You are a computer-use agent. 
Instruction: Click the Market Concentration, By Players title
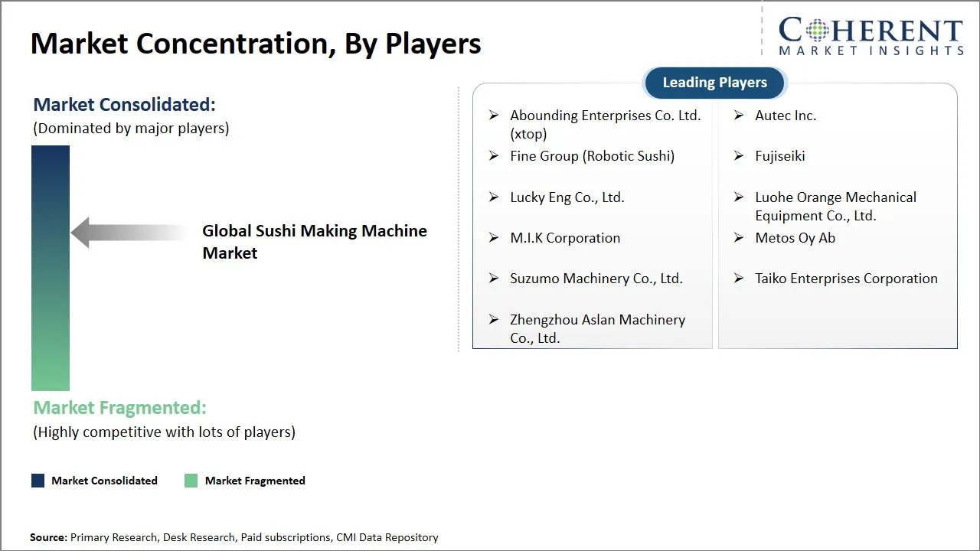pos(256,43)
